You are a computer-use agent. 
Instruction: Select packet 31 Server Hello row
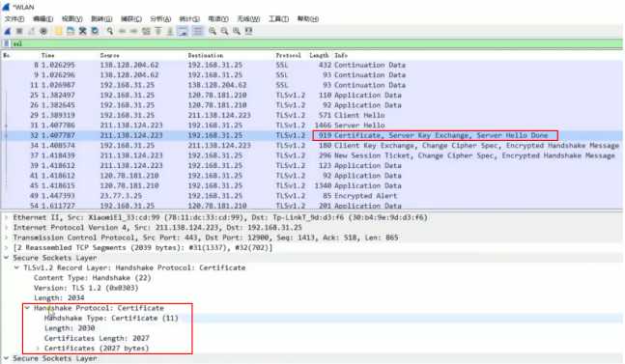pyautogui.click(x=312, y=126)
